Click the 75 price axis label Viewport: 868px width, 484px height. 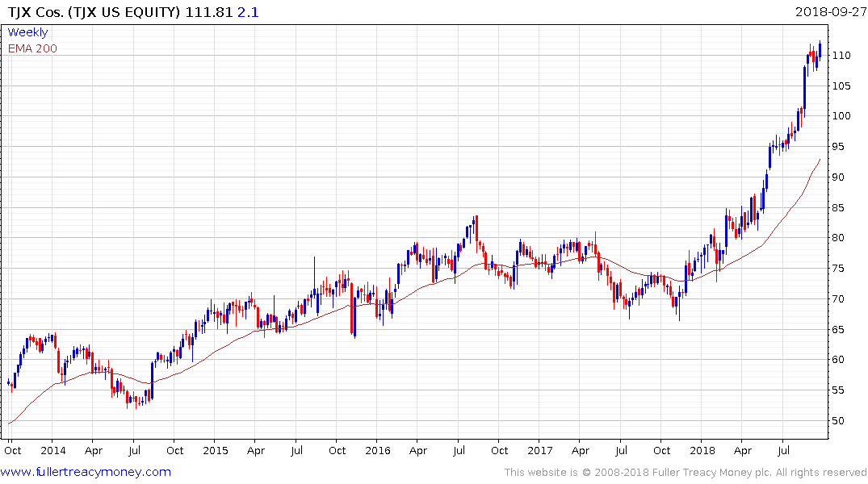tap(838, 269)
